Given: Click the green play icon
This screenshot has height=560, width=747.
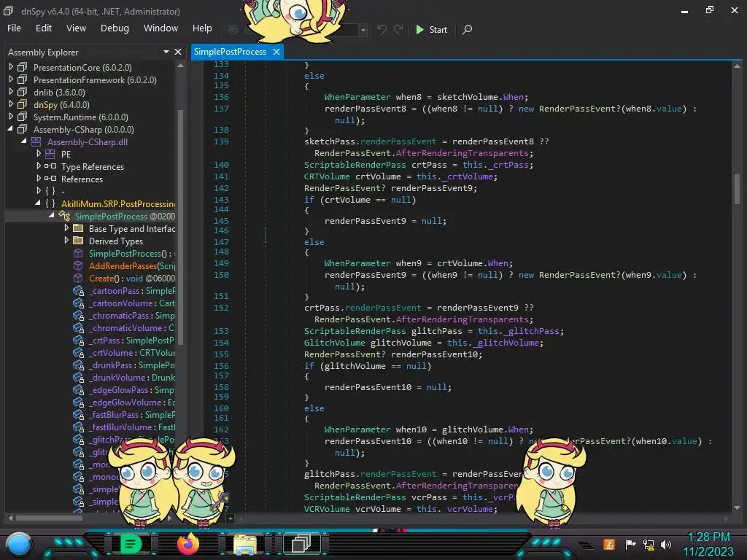Looking at the screenshot, I should tap(419, 29).
